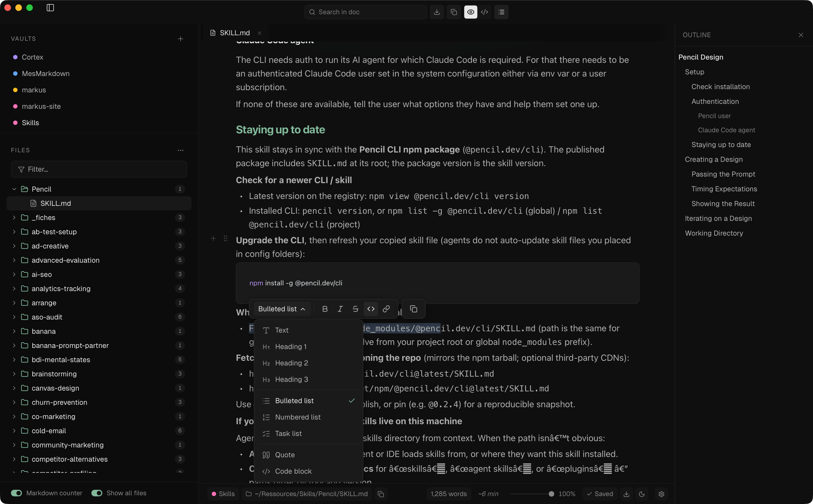Expand the advanced-evaluation folder
Image resolution: width=813 pixels, height=504 pixels.
click(14, 260)
